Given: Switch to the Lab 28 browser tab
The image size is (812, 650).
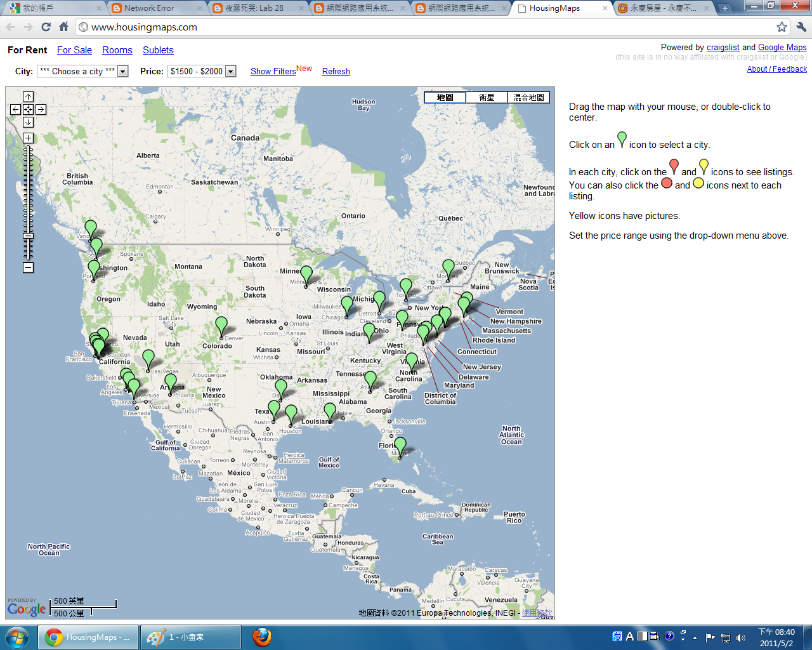Looking at the screenshot, I should (x=257, y=8).
